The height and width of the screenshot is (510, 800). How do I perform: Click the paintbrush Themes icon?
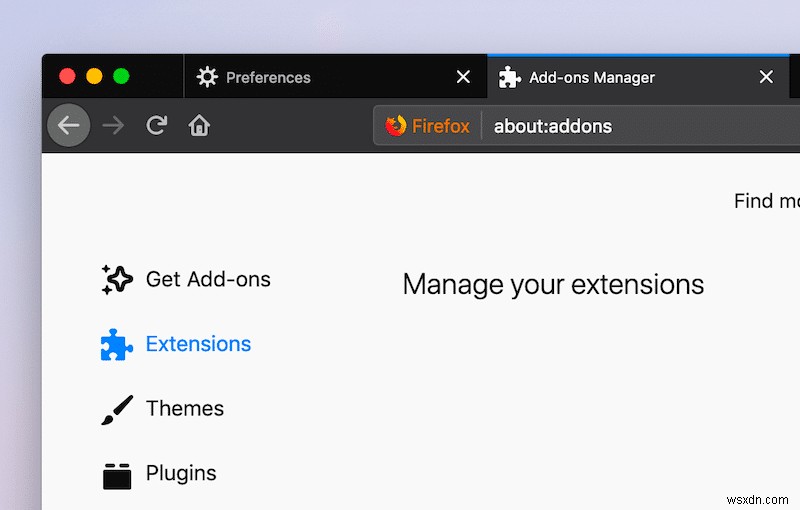[117, 410]
